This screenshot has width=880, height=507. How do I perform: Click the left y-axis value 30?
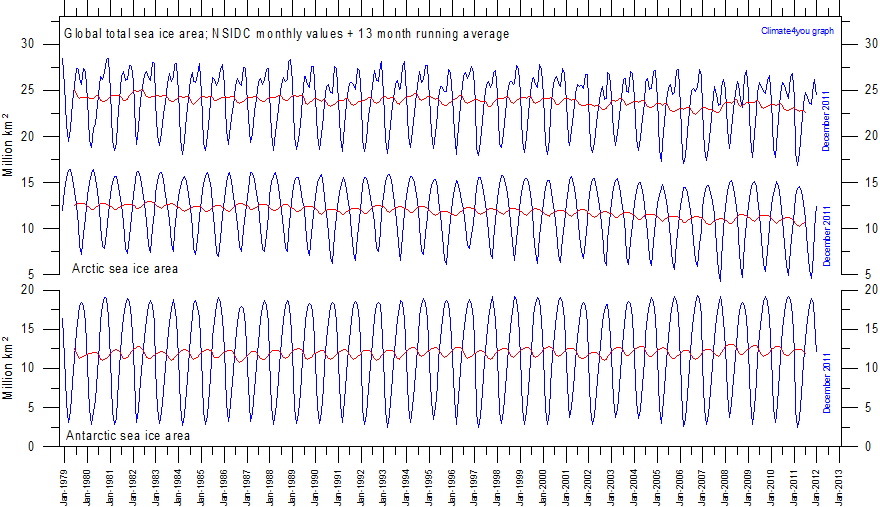(28, 44)
